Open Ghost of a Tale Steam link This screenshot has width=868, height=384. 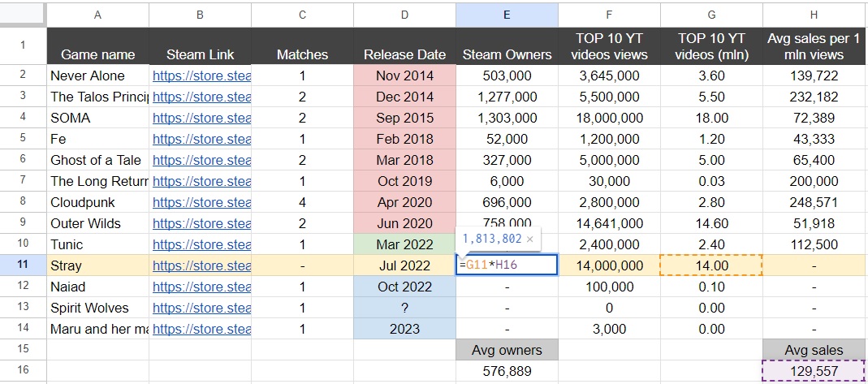point(201,160)
